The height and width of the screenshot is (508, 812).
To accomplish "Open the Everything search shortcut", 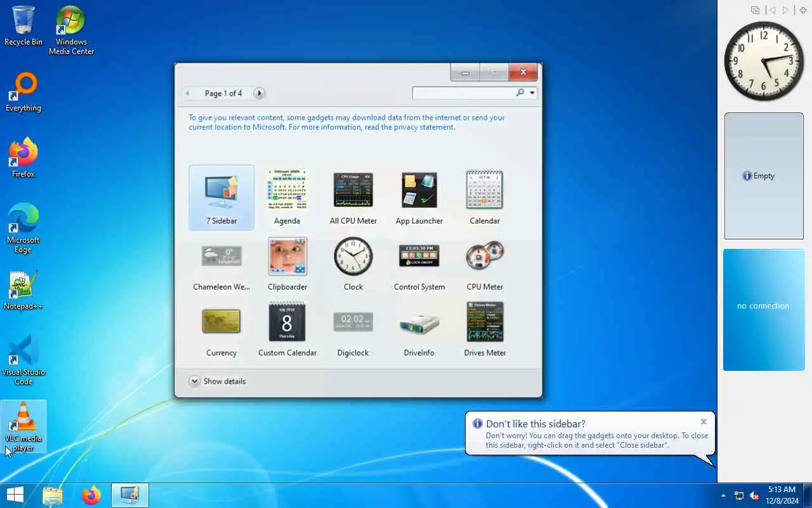I will 23,93.
